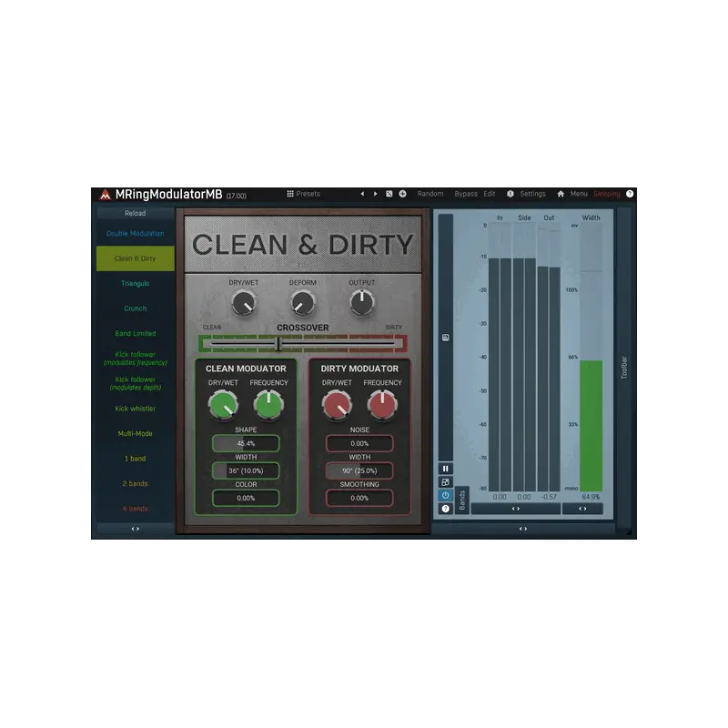Image resolution: width=728 pixels, height=728 pixels.
Task: Open the Presets grid icon
Action: pyautogui.click(x=290, y=194)
